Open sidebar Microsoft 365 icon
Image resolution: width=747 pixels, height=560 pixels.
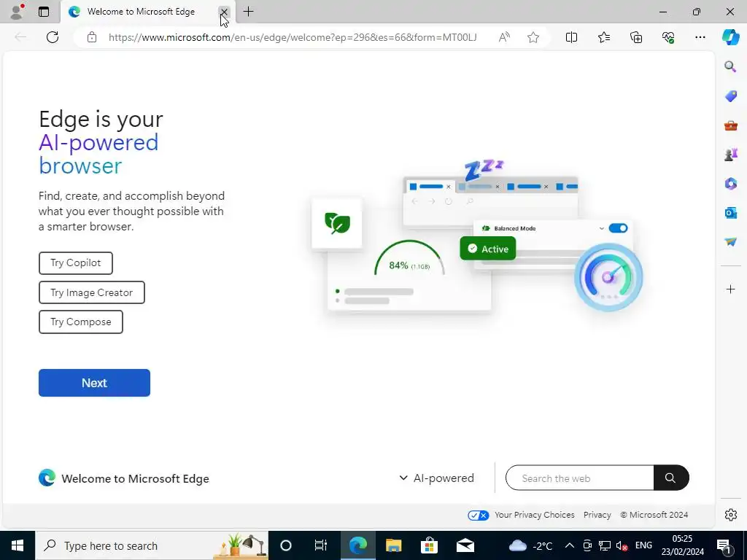[730, 183]
